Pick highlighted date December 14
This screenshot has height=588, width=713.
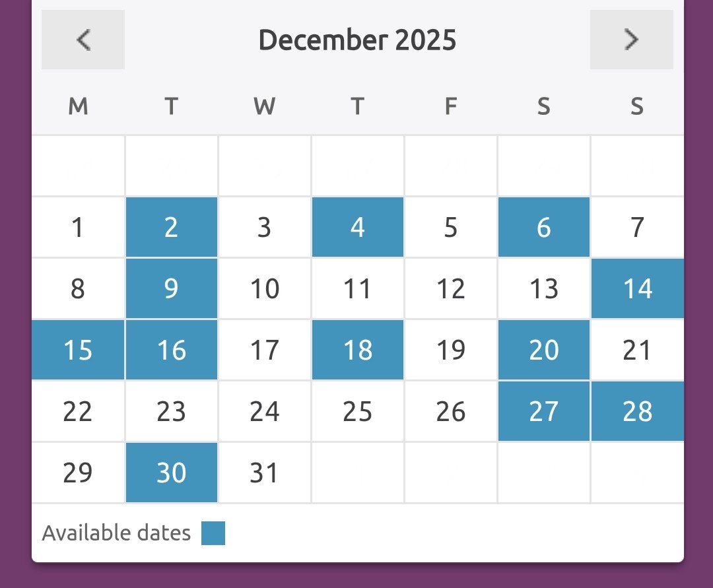click(x=638, y=288)
